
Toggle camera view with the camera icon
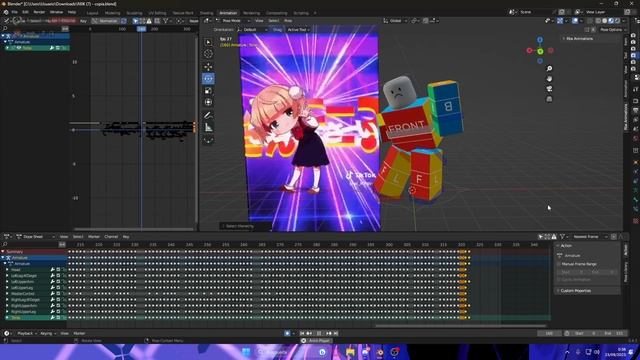[549, 89]
